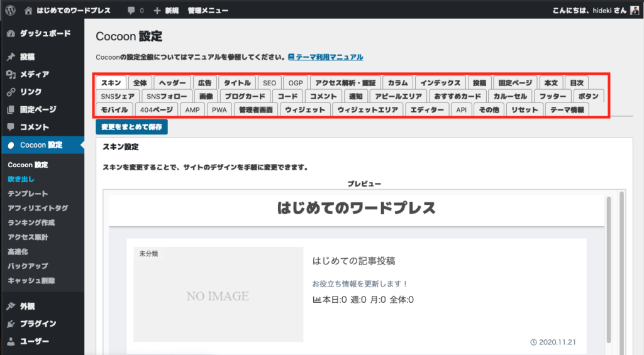Switch to the カラム tab
644x355 pixels.
tap(398, 83)
